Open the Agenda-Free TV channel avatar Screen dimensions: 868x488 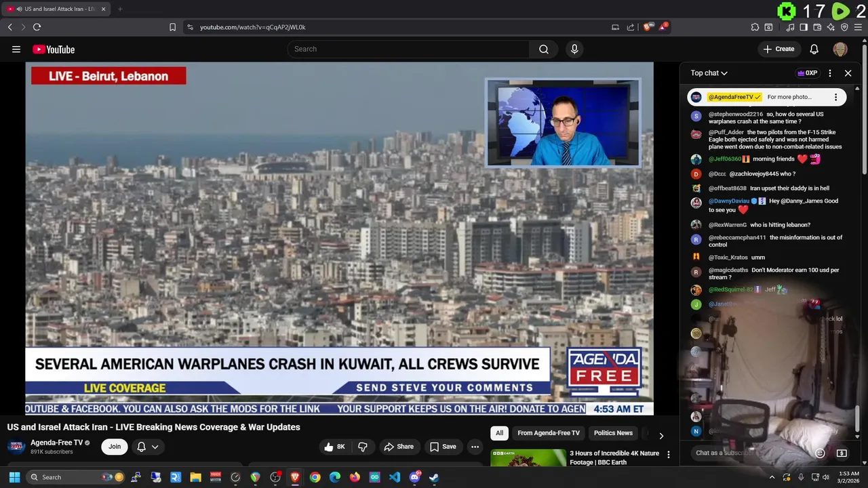click(17, 447)
